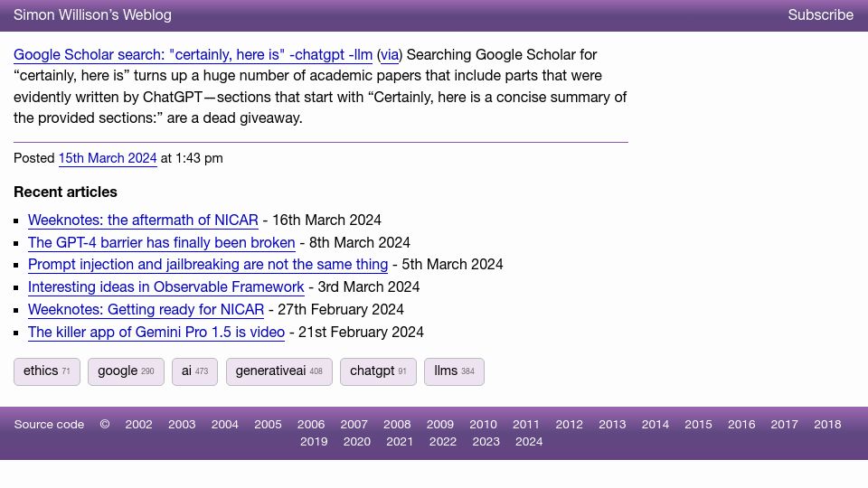Click the '8th March 2024' date text
The image size is (868, 488).
point(359,242)
